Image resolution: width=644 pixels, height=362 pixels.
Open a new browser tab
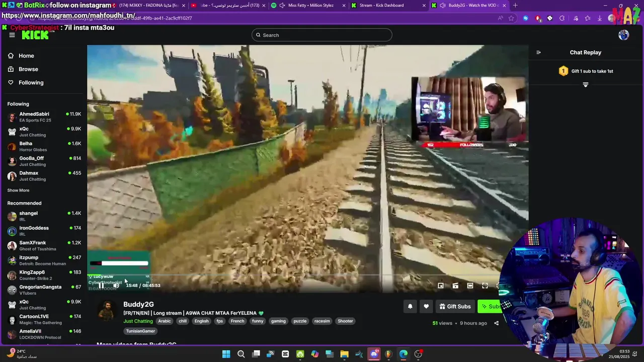pos(515,6)
